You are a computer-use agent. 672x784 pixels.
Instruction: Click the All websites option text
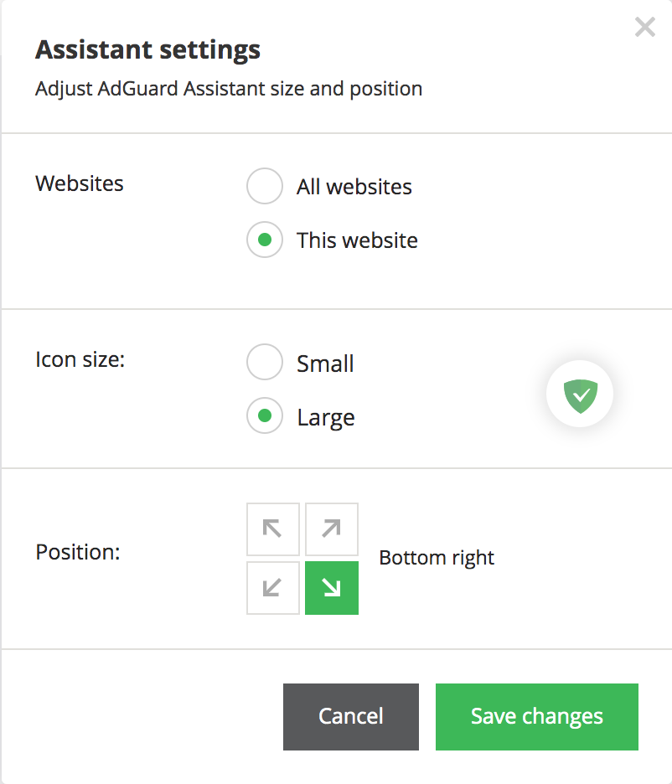pyautogui.click(x=354, y=187)
